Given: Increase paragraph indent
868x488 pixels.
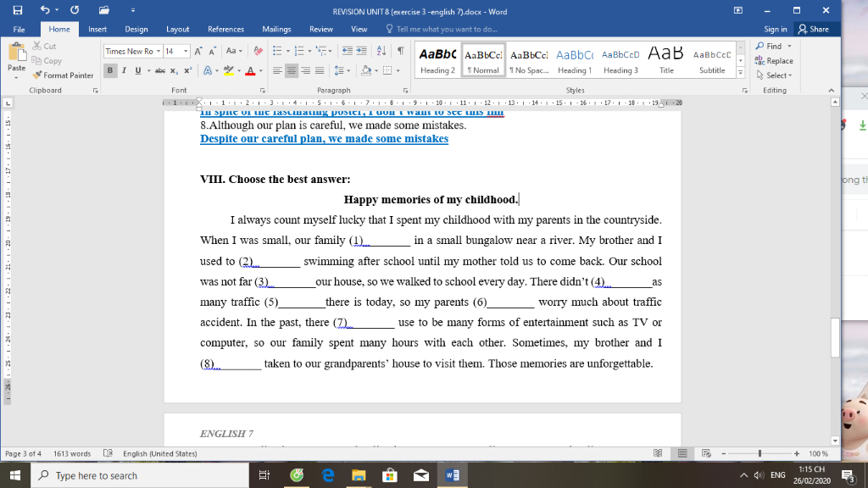Looking at the screenshot, I should [x=361, y=51].
